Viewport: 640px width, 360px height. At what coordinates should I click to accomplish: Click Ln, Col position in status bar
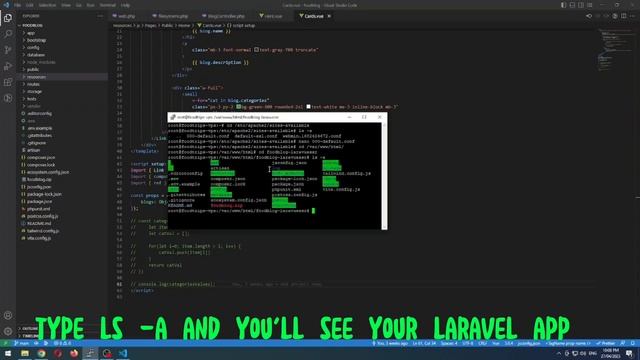point(424,343)
